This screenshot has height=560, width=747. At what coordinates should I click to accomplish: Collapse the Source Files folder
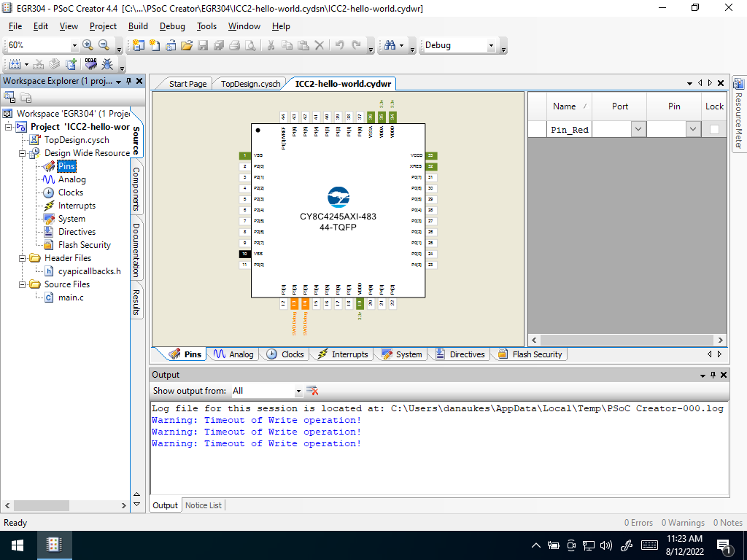[22, 284]
